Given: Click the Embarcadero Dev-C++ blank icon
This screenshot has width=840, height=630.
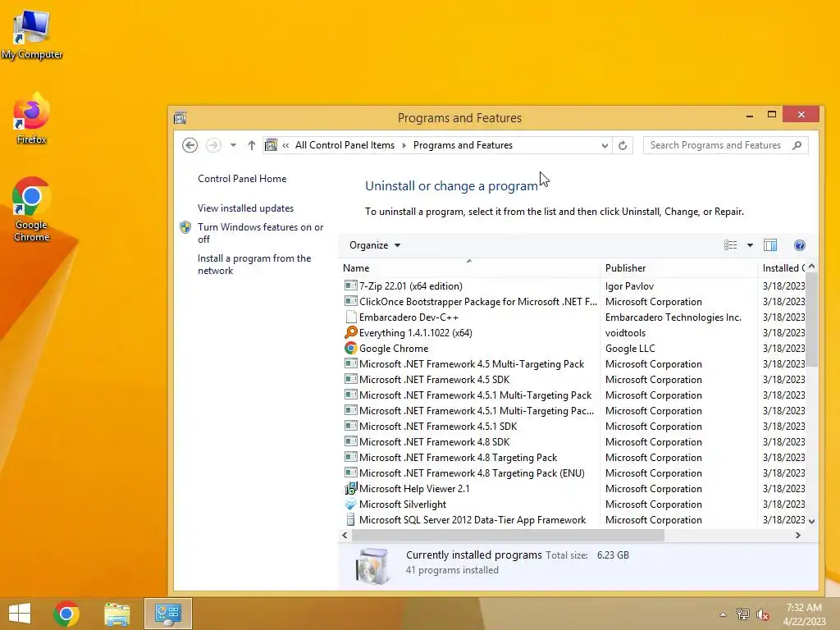Looking at the screenshot, I should [350, 317].
